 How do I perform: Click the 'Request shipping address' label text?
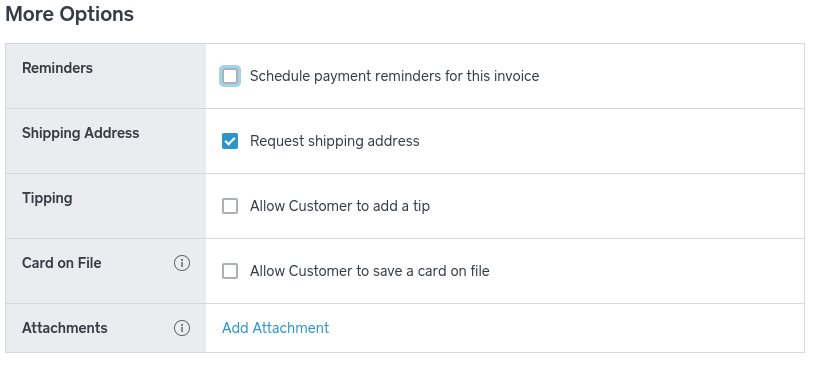[x=335, y=141]
